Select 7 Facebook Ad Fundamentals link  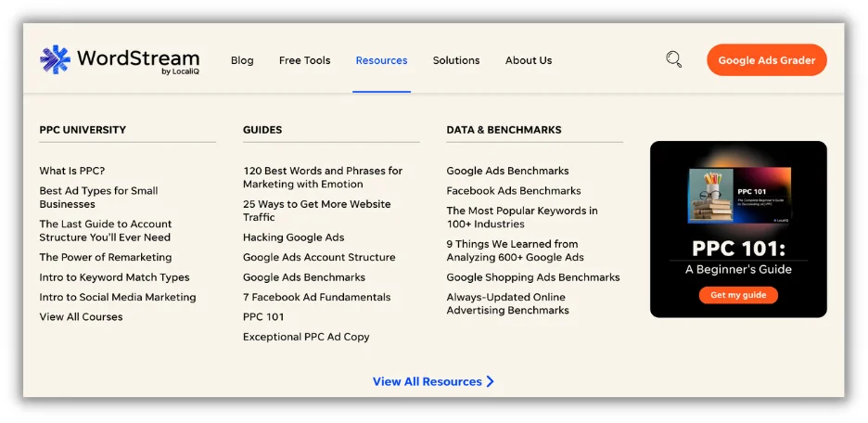pos(316,297)
